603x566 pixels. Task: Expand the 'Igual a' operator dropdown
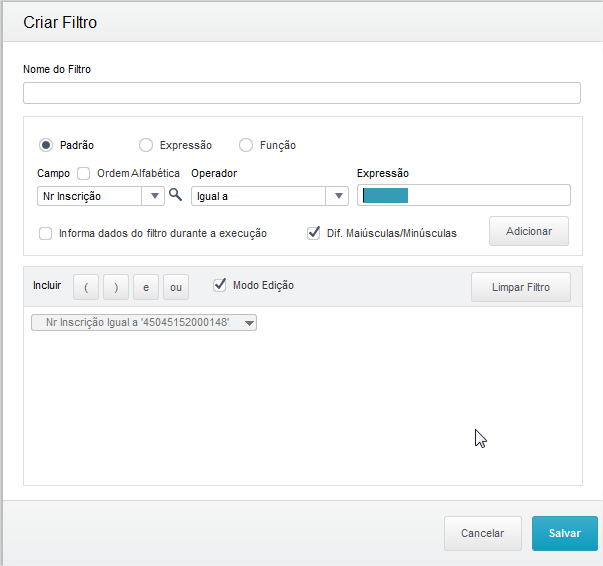[340, 196]
